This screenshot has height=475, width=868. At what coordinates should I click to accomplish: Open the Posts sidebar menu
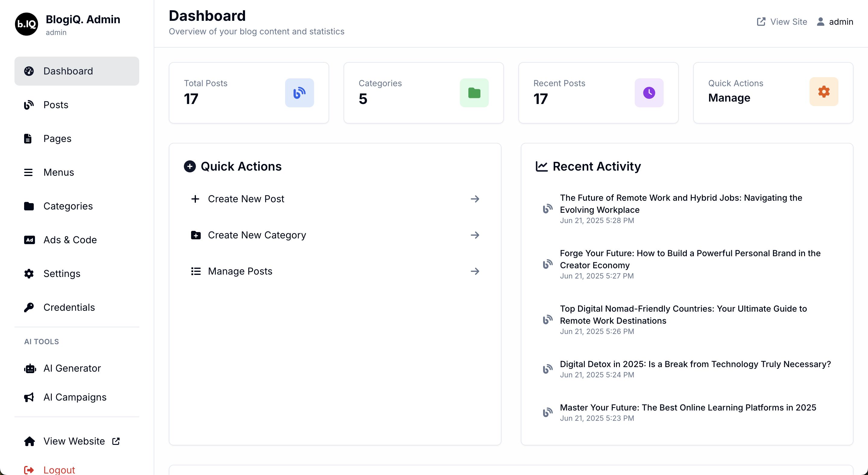coord(56,105)
